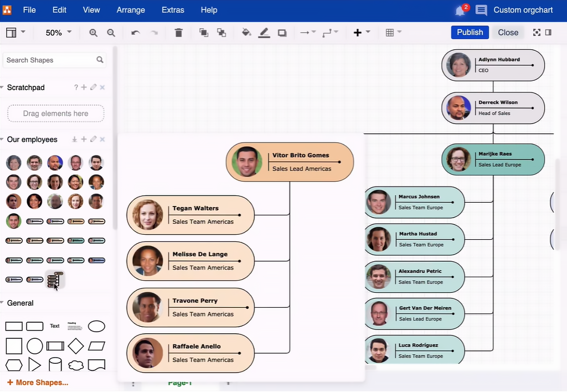Toggle fullscreen mode icon

(537, 33)
